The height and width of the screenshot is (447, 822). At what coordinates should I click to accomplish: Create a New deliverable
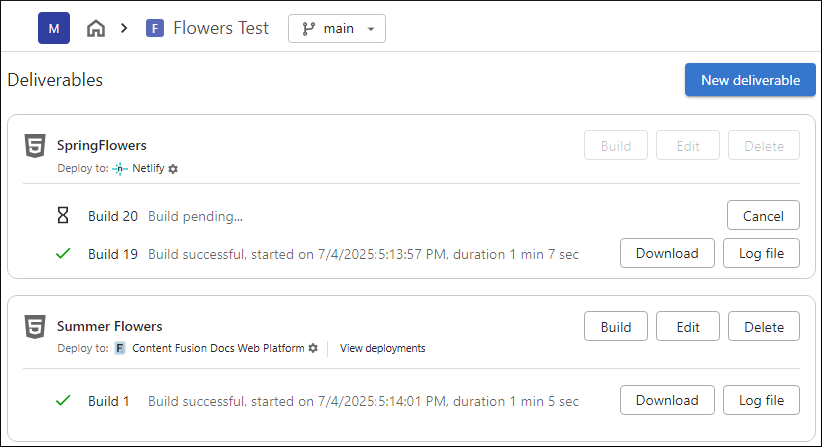[750, 80]
